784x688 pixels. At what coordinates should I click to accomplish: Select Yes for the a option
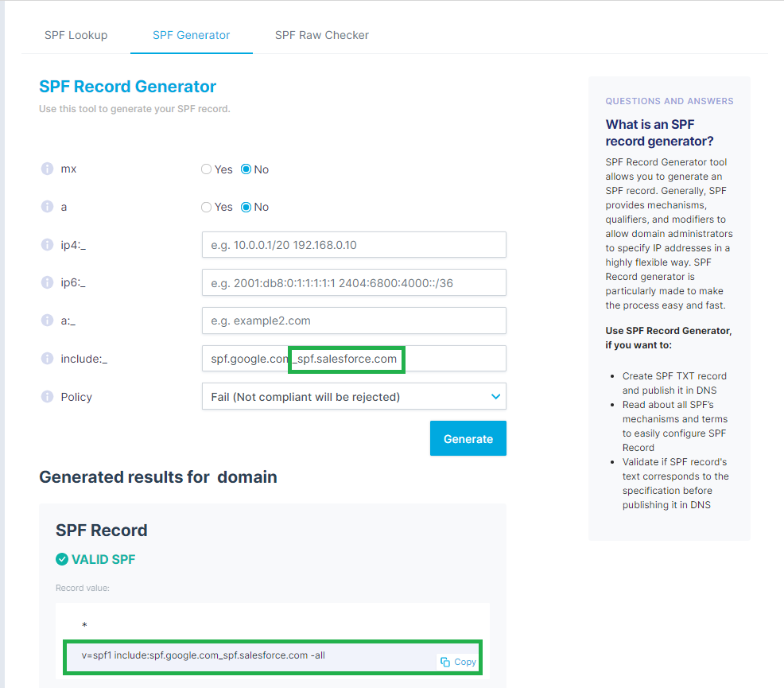(207, 207)
